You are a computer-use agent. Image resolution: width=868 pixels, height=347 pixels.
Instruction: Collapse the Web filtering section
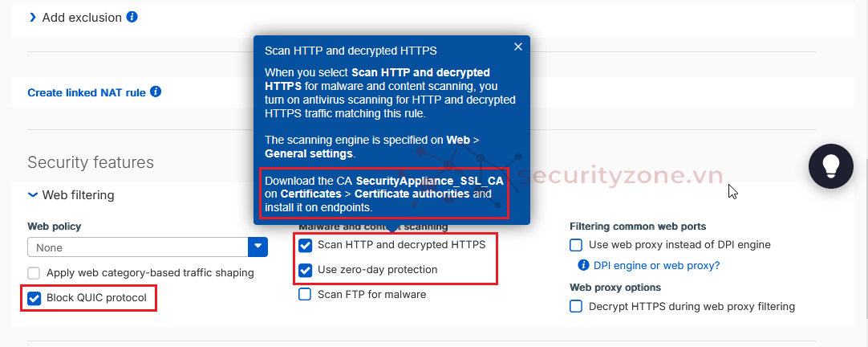[x=33, y=194]
